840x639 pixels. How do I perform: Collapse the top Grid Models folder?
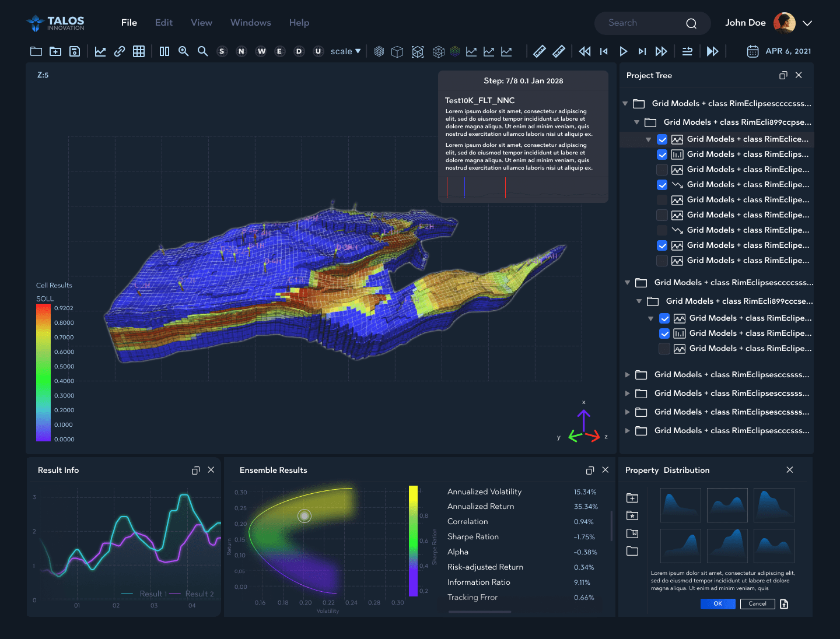(625, 104)
